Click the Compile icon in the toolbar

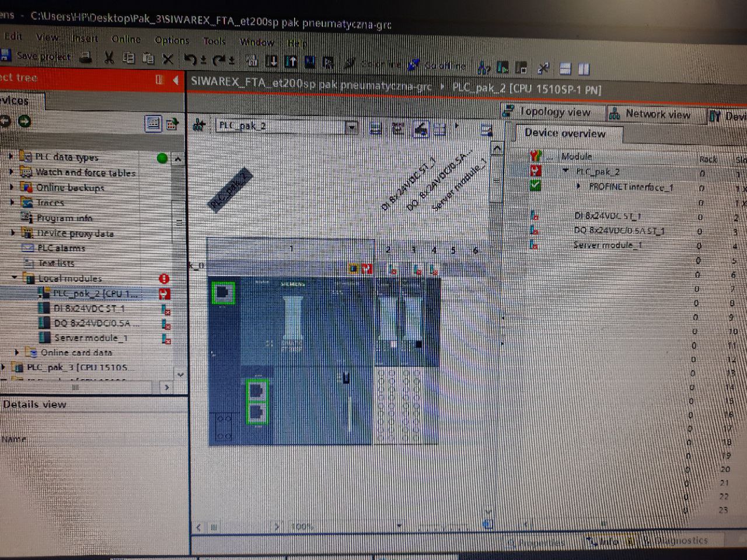(252, 60)
